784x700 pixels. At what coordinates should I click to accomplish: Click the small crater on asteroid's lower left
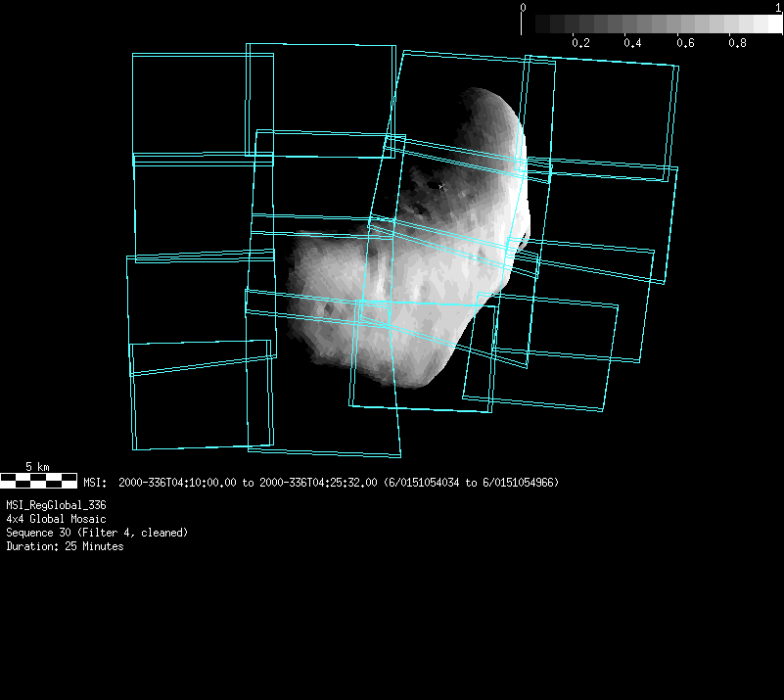[330, 309]
